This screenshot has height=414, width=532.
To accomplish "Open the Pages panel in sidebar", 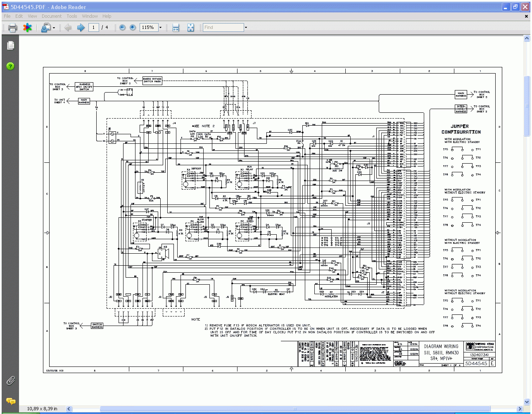I will coord(11,45).
